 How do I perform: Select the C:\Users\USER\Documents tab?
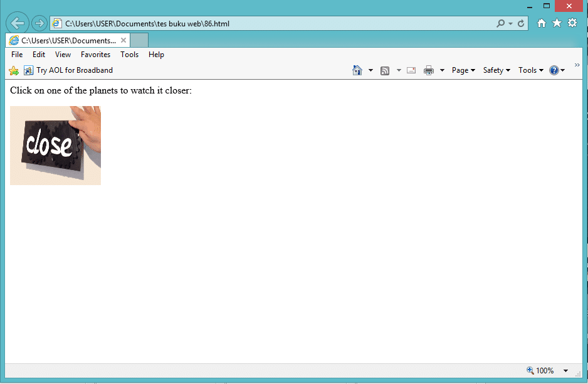[x=66, y=39]
